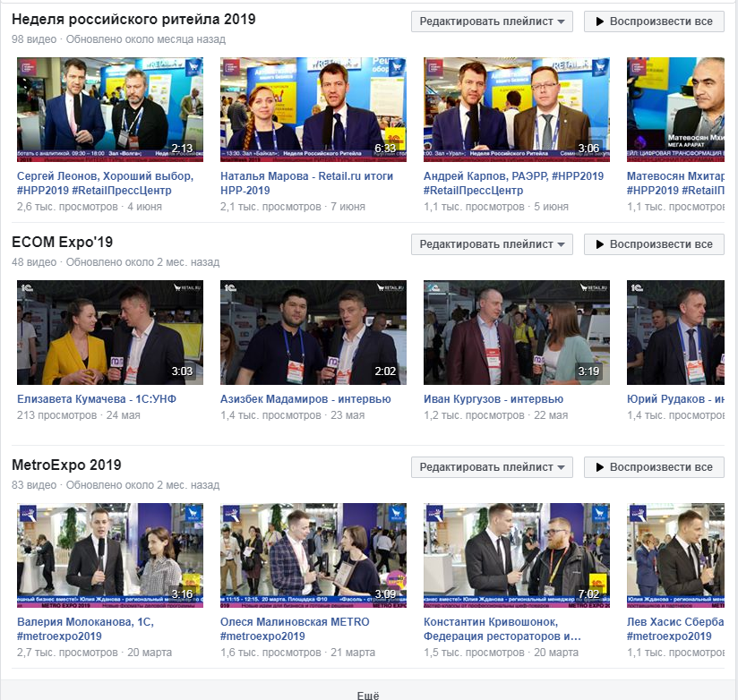738x700 pixels.
Task: Click the text 213 просмотров · 24 мая
Action: [79, 416]
